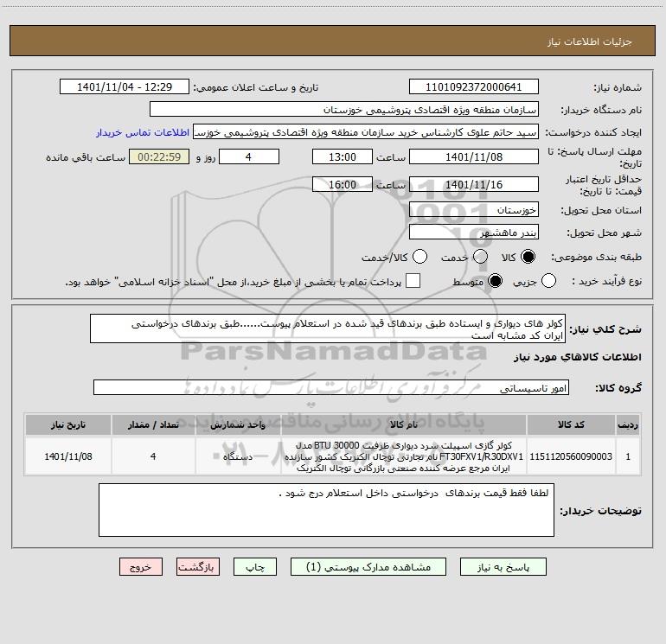Click the پاسخ به نیاز button
666x644 pixels.
503,567
